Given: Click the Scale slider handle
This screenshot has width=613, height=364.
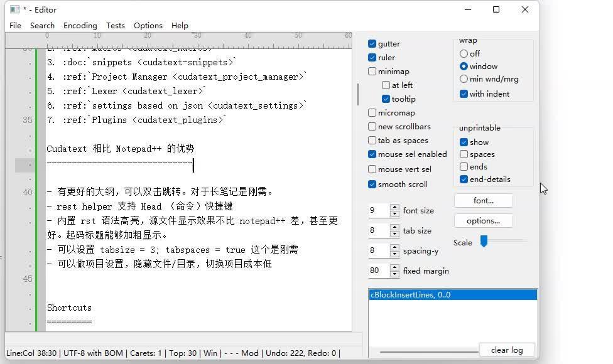Looking at the screenshot, I should [484, 240].
